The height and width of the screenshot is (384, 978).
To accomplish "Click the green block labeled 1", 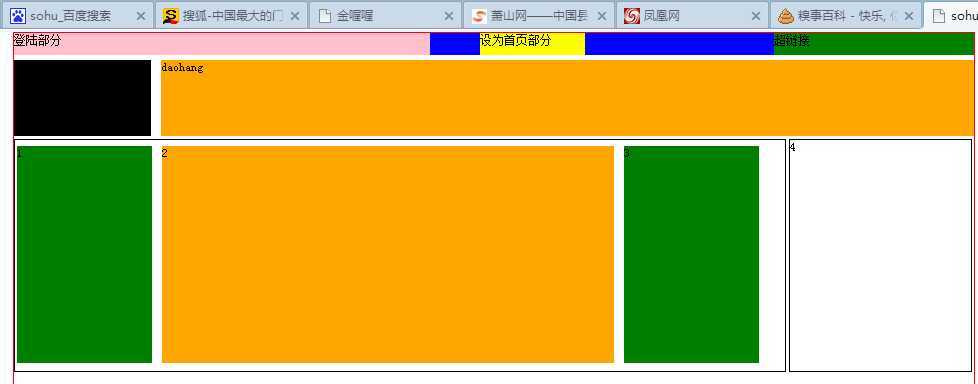I will (84, 254).
